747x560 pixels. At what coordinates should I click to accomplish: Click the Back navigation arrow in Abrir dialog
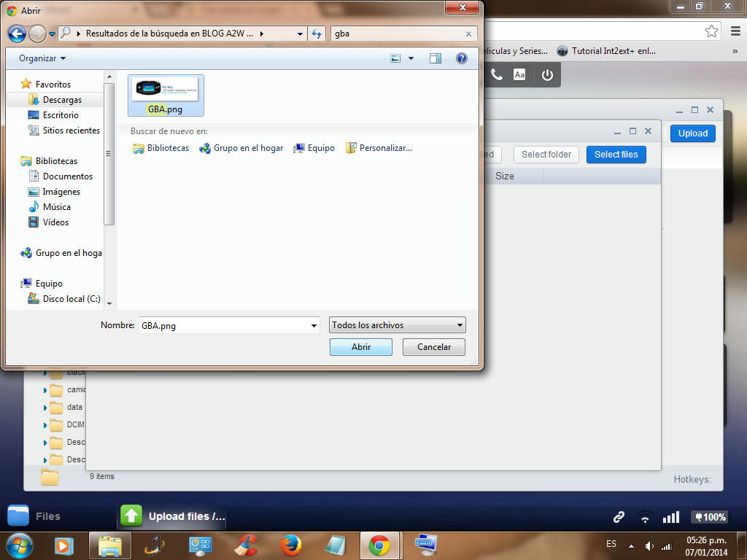[x=17, y=34]
